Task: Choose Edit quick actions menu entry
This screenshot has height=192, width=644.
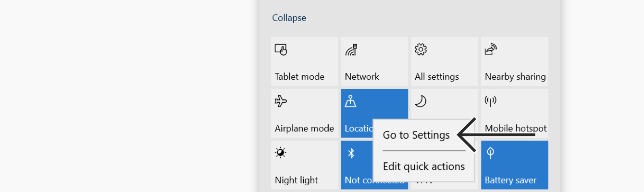Action: 424,167
